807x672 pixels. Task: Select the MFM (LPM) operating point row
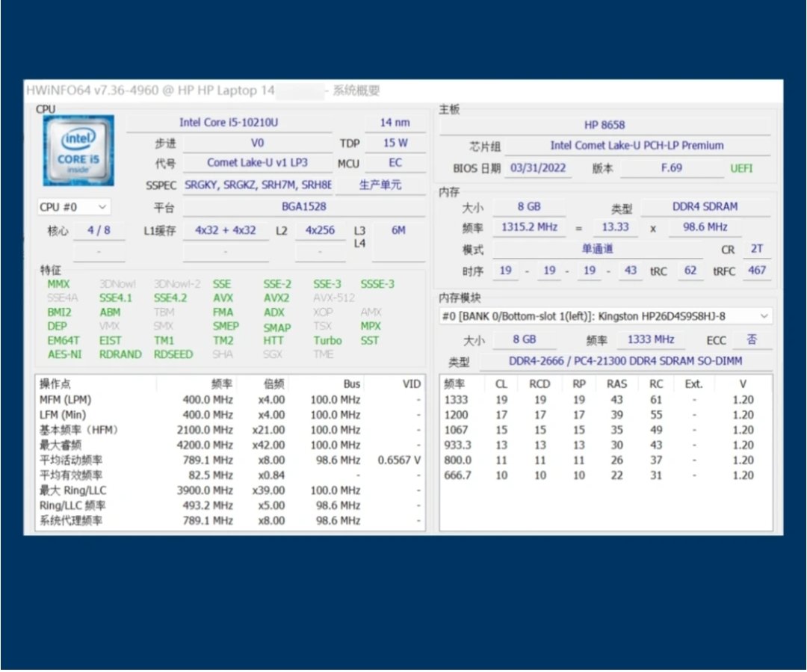(x=224, y=399)
